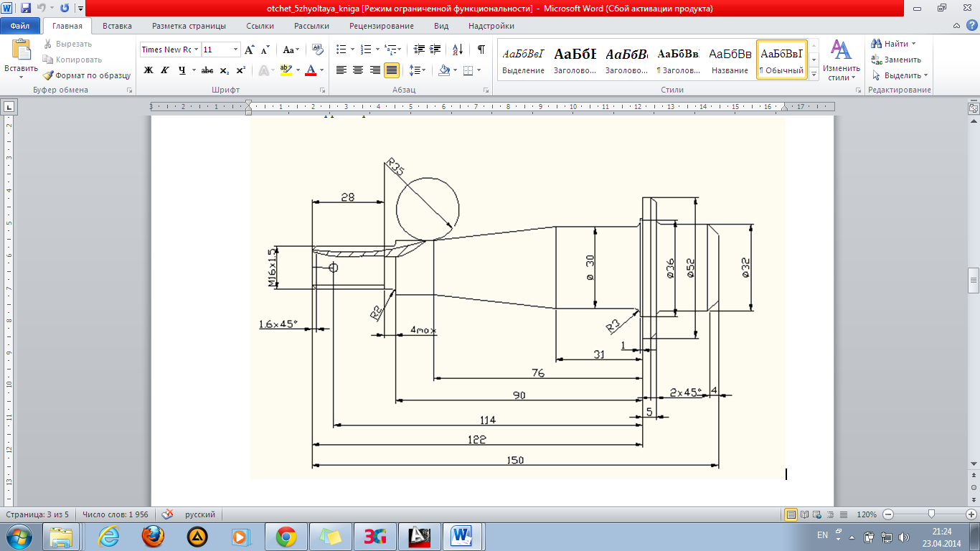The image size is (980, 551).
Task: Open the font size dropdown showing 11
Action: tap(235, 50)
